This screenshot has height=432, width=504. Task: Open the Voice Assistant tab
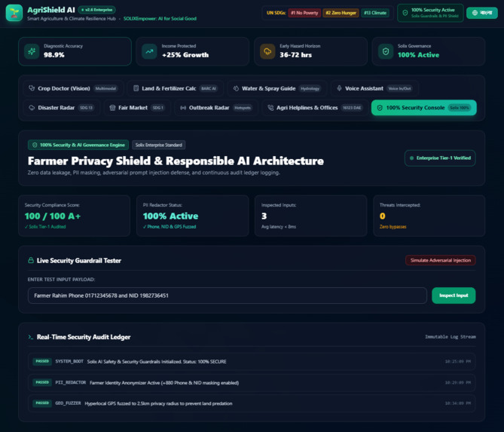(374, 88)
